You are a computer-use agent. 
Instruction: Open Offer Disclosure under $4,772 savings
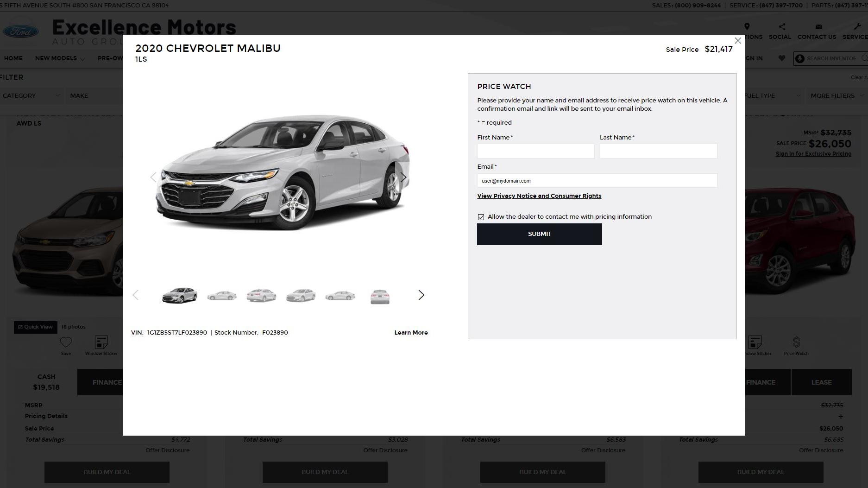click(x=167, y=450)
